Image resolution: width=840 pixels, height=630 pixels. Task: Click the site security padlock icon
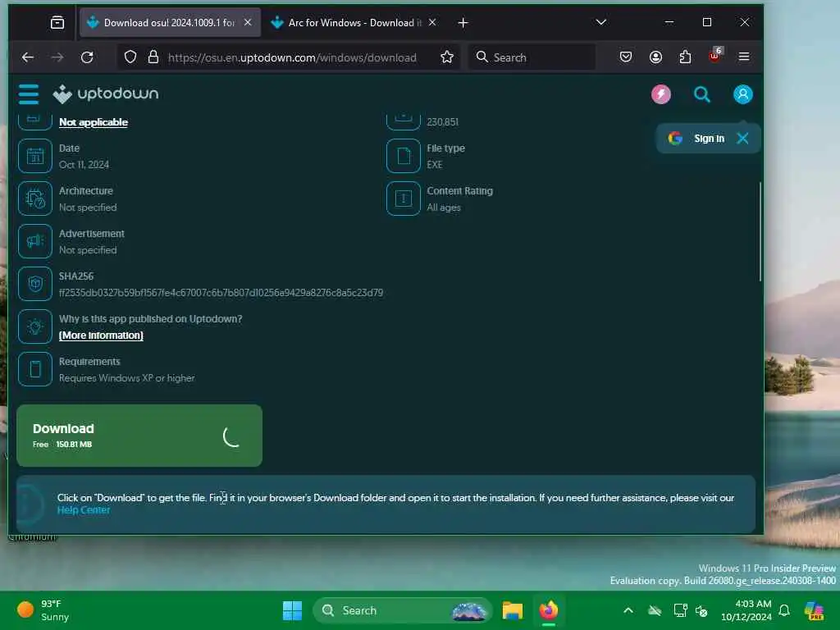pyautogui.click(x=153, y=57)
